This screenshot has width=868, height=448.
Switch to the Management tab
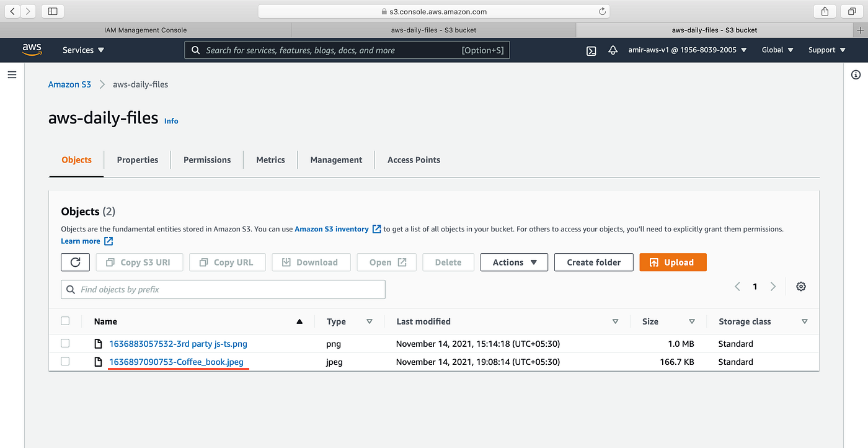click(336, 160)
